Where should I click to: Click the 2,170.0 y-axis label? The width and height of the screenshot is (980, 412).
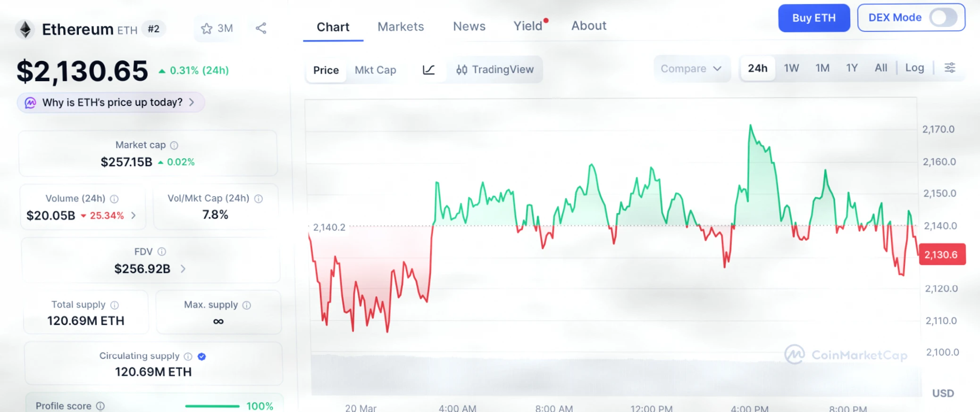938,129
